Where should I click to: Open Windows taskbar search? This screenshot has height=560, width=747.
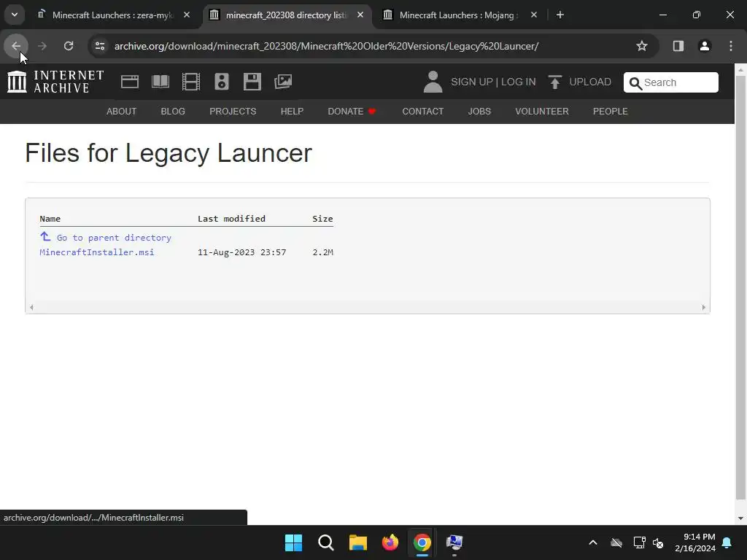pos(326,542)
